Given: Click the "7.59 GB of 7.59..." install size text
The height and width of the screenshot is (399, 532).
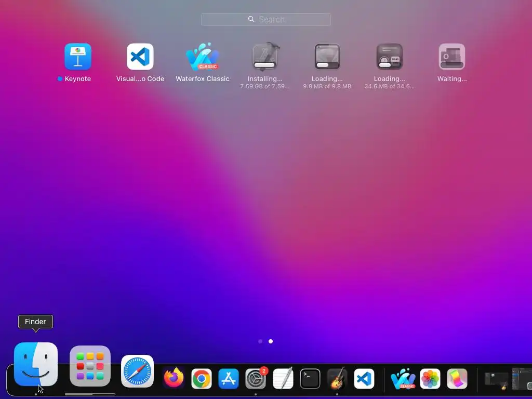Looking at the screenshot, I should point(264,86).
